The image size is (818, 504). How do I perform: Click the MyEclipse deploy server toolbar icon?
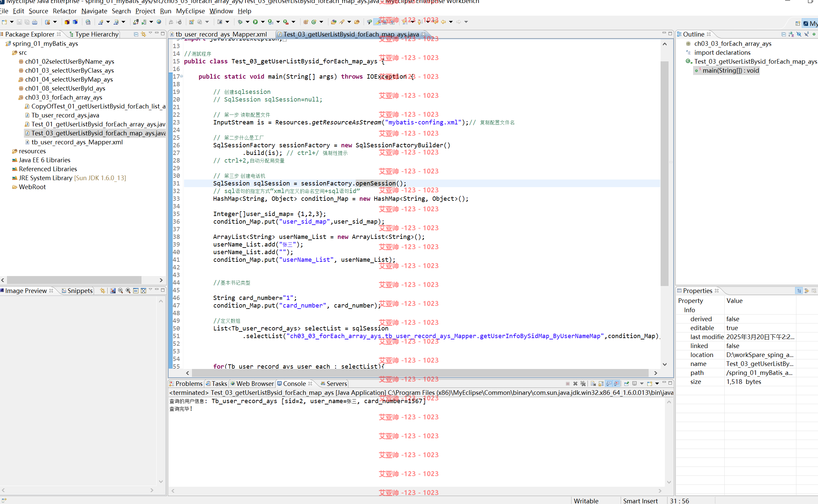point(136,22)
